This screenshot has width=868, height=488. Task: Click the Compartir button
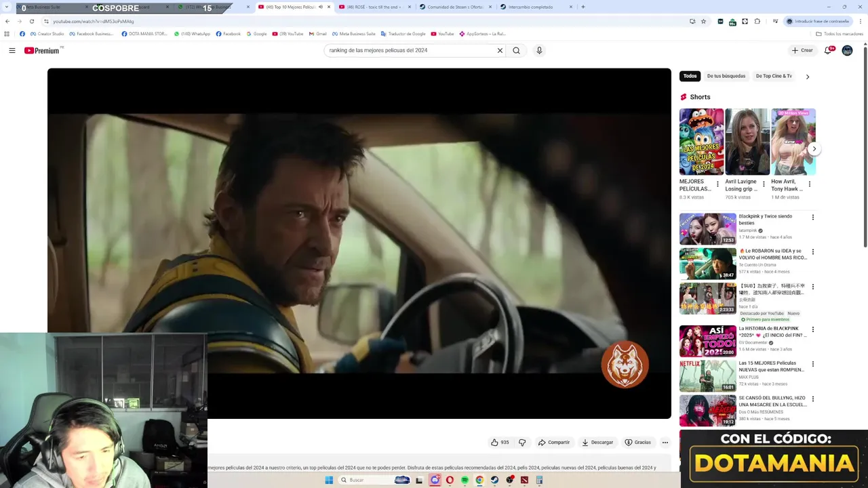(x=554, y=443)
